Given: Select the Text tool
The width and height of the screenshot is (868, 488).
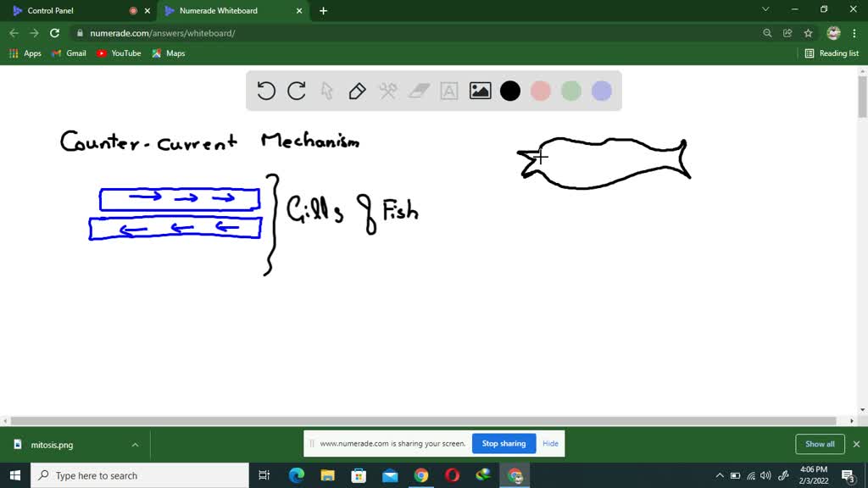Looking at the screenshot, I should click(448, 91).
